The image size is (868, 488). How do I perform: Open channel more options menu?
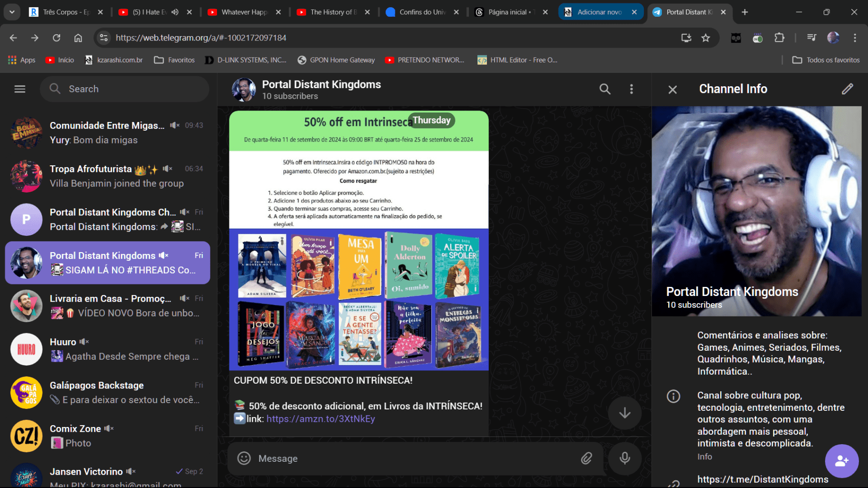pos(631,89)
